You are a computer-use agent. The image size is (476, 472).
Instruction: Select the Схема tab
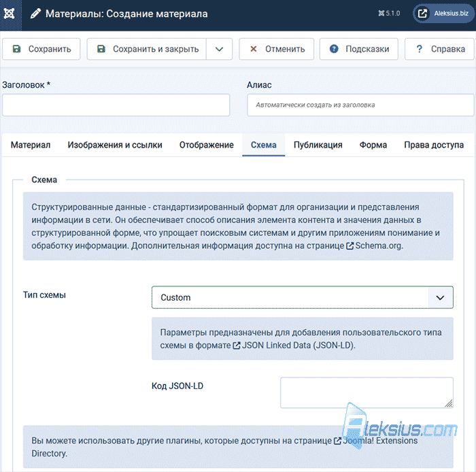click(x=264, y=145)
